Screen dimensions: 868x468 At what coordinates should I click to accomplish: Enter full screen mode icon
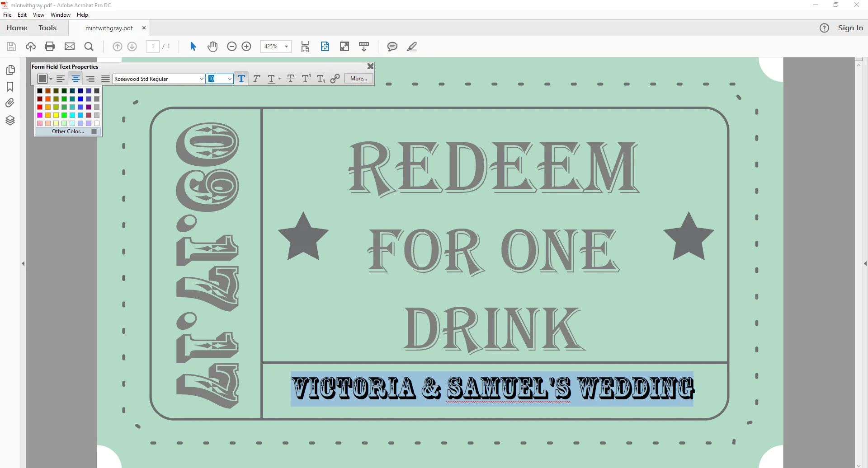point(344,47)
